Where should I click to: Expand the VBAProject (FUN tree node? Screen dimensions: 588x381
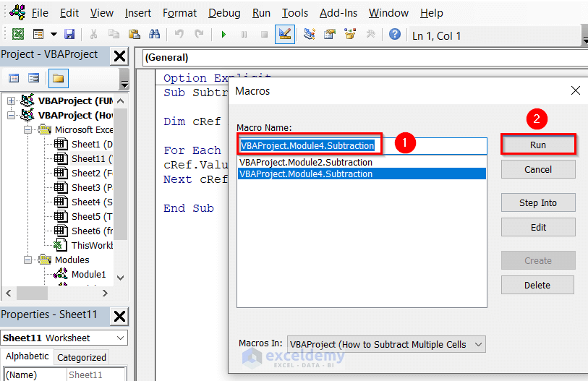click(12, 101)
